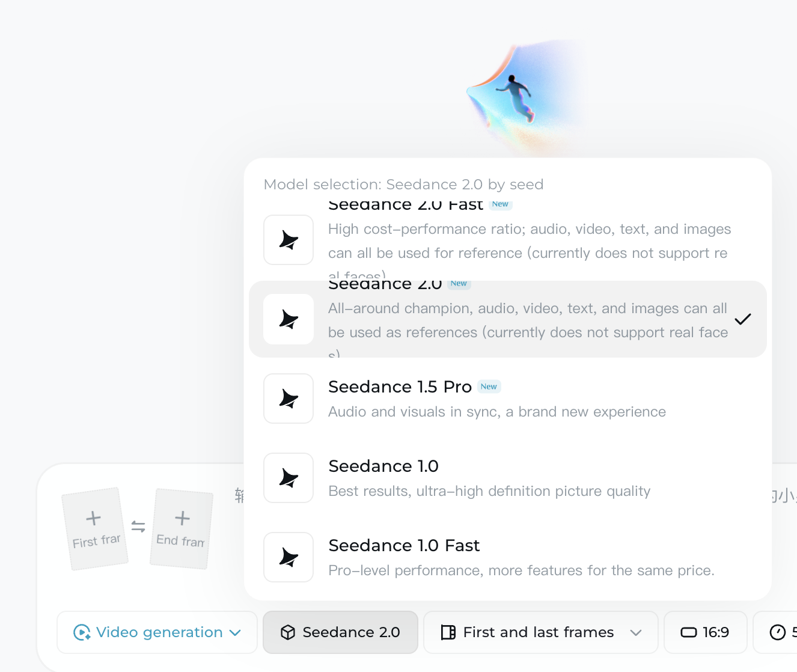
Task: Choose Seedance 1.5 Pro from model list
Action: 508,399
